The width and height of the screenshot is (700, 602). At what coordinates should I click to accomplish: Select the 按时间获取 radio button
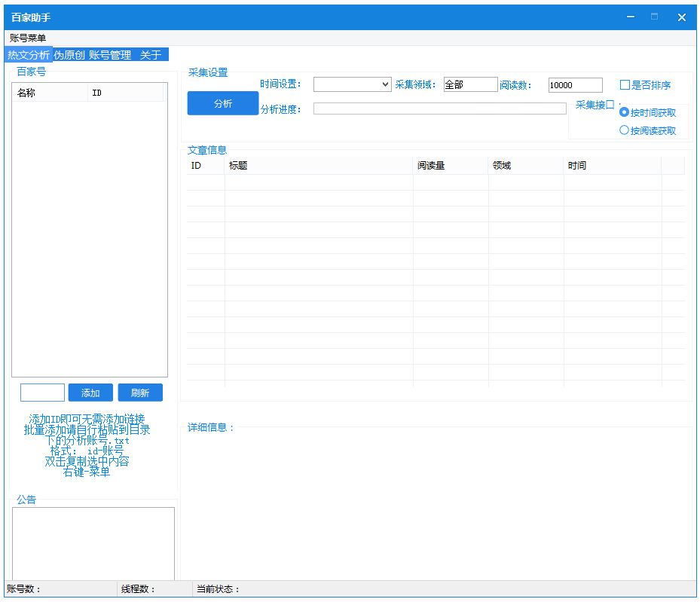pos(624,112)
